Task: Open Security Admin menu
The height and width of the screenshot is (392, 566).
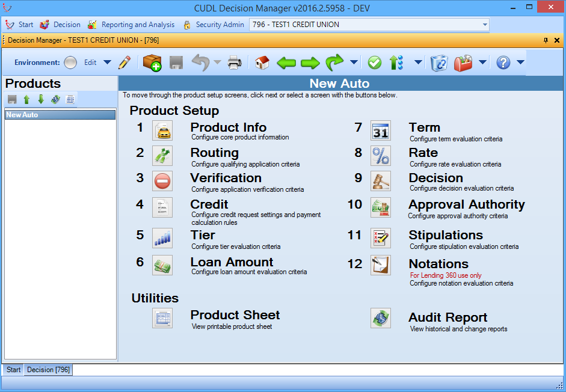Action: pos(214,25)
